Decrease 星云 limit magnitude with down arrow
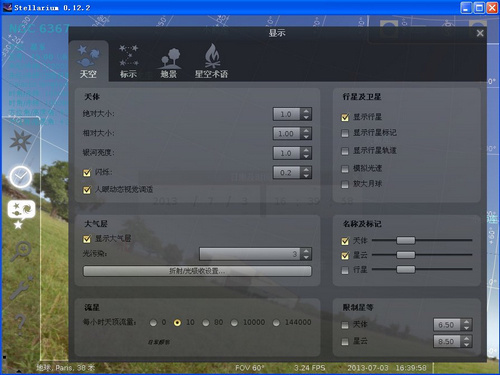The width and height of the screenshot is (500, 375). pyautogui.click(x=466, y=344)
